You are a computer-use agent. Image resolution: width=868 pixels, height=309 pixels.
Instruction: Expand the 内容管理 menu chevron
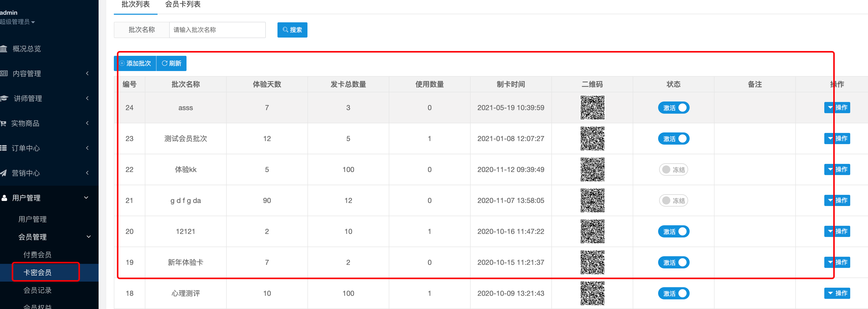[87, 73]
